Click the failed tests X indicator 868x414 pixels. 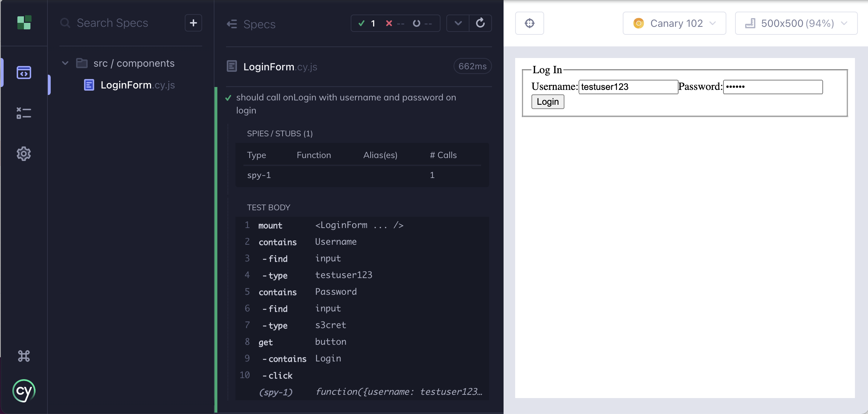[395, 23]
